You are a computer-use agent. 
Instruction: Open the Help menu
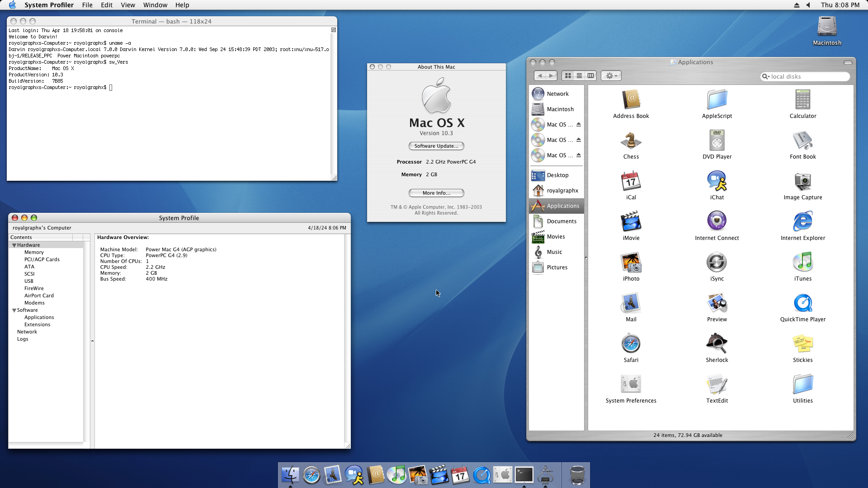(182, 5)
